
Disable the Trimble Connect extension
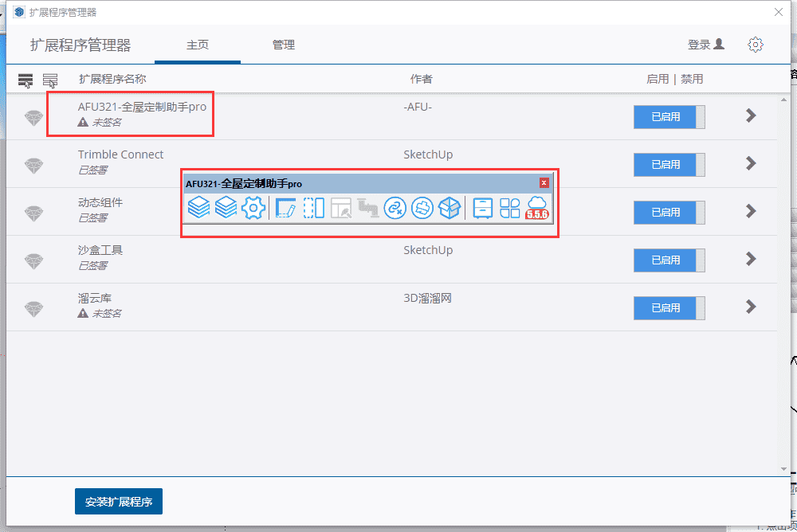pyautogui.click(x=669, y=164)
